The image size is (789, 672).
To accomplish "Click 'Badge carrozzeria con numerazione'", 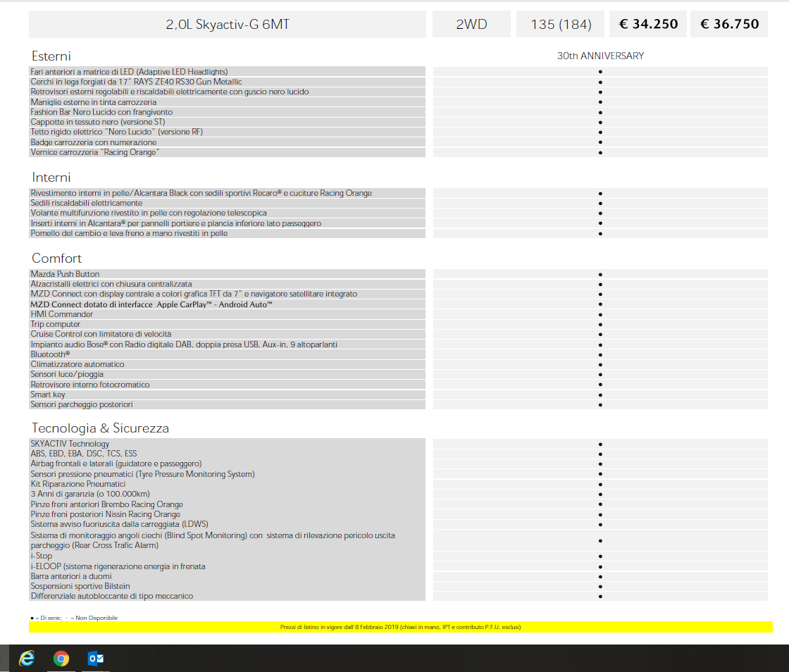I will coord(227,142).
